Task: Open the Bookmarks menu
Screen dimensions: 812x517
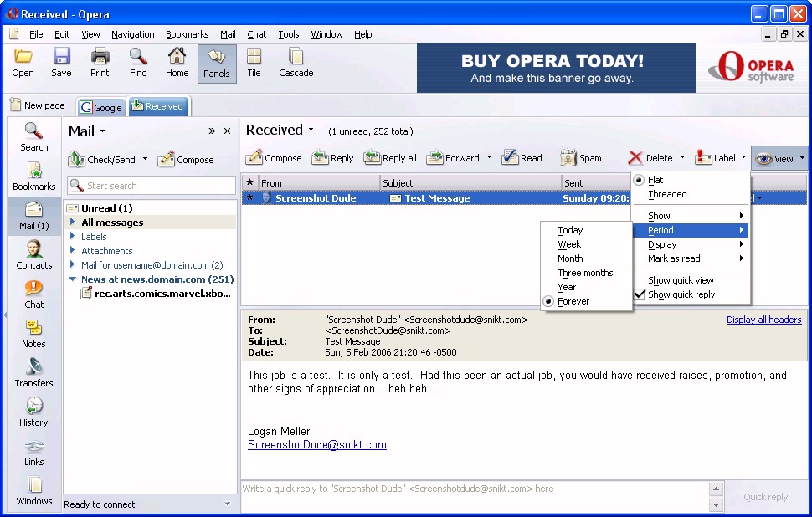Action: click(x=187, y=34)
